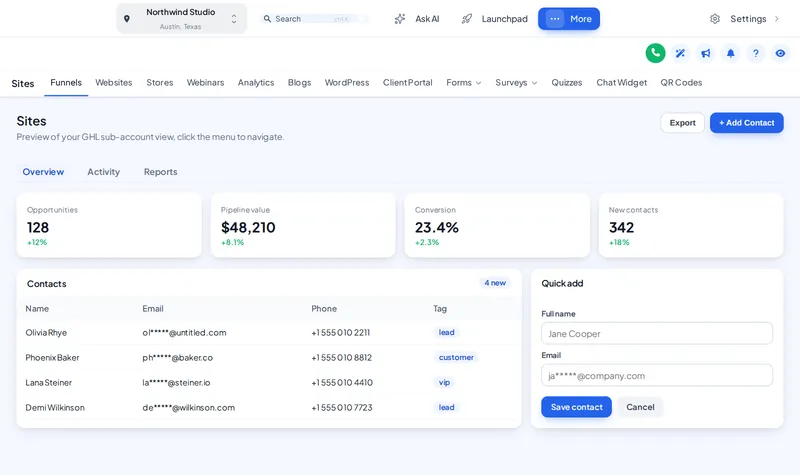Click the vip tag for Lana Steiner
Image resolution: width=800 pixels, height=475 pixels.
[444, 382]
